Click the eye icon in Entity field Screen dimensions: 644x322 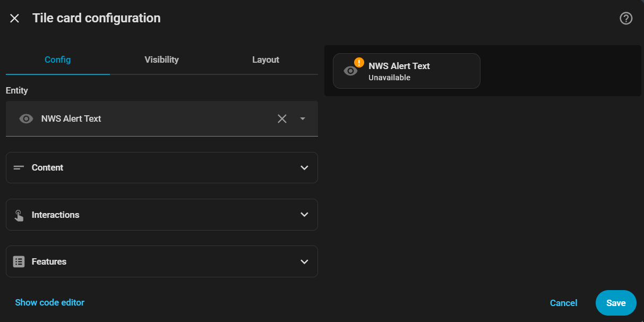26,119
